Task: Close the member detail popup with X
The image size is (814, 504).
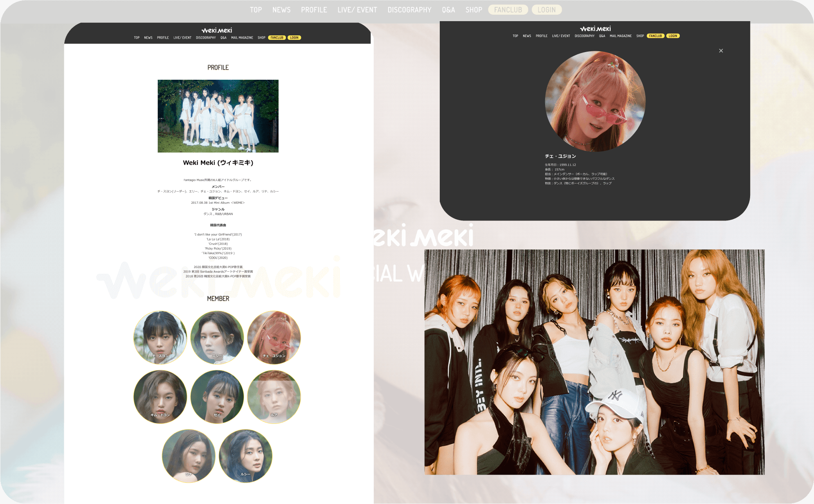Action: 721,51
